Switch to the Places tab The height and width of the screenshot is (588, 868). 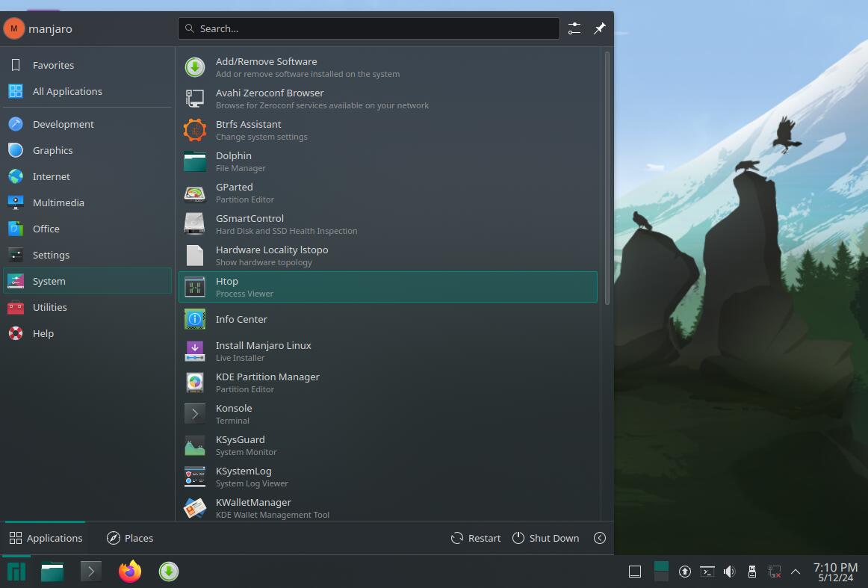click(x=129, y=538)
